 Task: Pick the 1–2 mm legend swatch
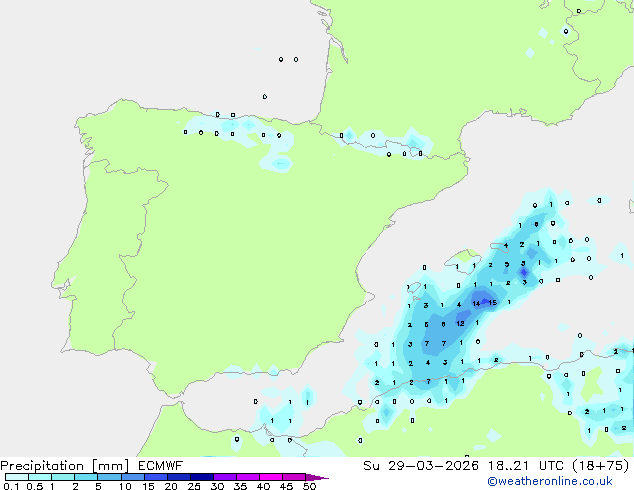tap(63, 477)
